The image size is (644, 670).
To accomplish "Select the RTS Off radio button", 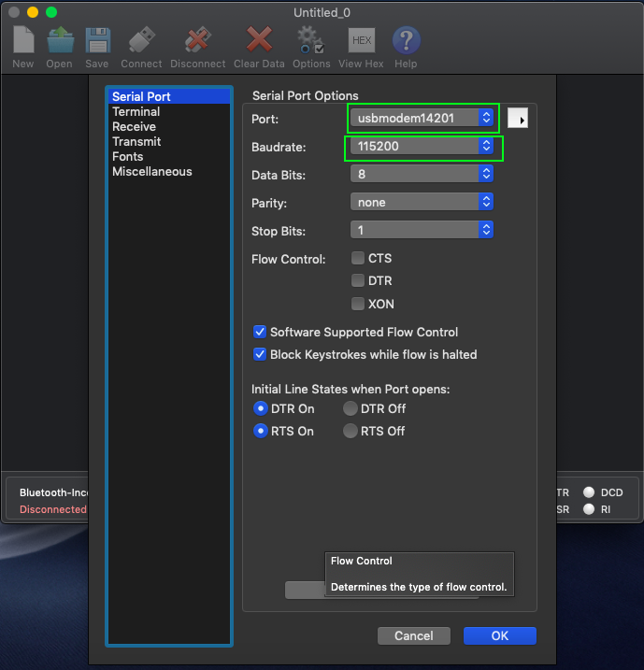I will pos(351,431).
